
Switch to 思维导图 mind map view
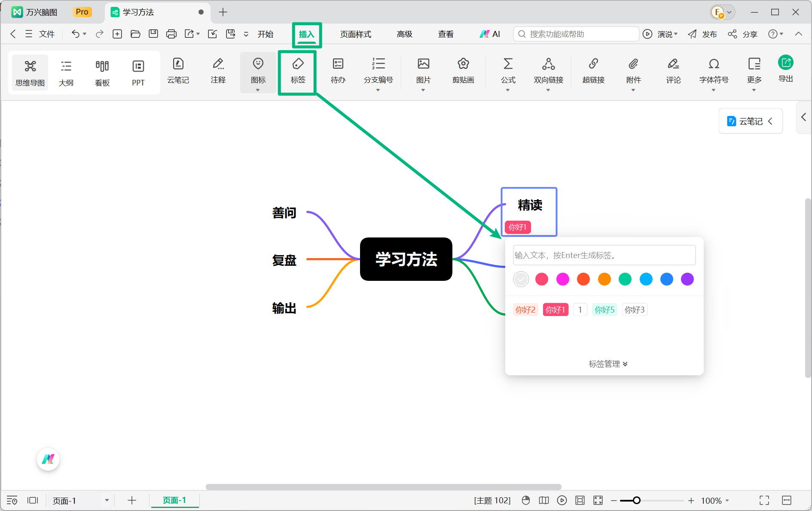(30, 73)
